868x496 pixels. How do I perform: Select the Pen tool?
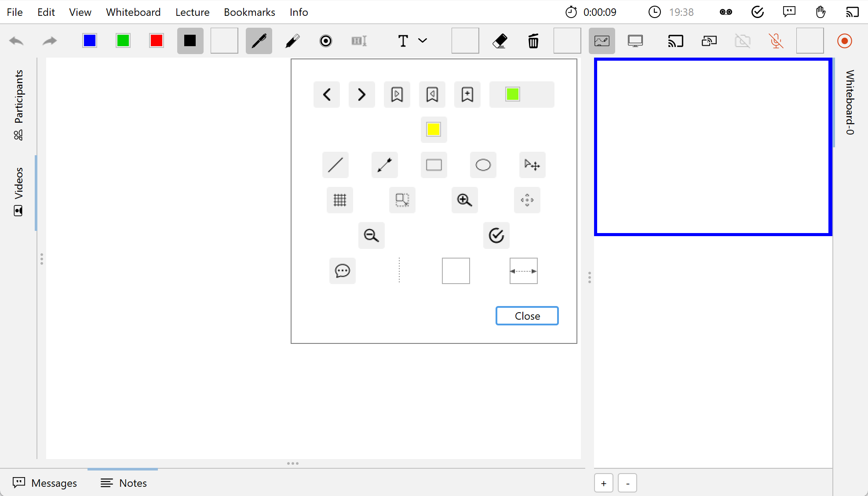click(x=259, y=40)
